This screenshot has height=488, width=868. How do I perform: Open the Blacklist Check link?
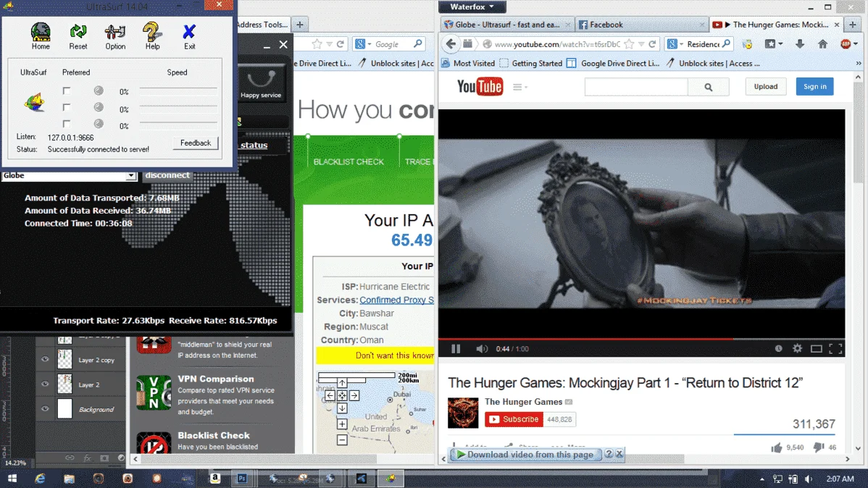[214, 435]
